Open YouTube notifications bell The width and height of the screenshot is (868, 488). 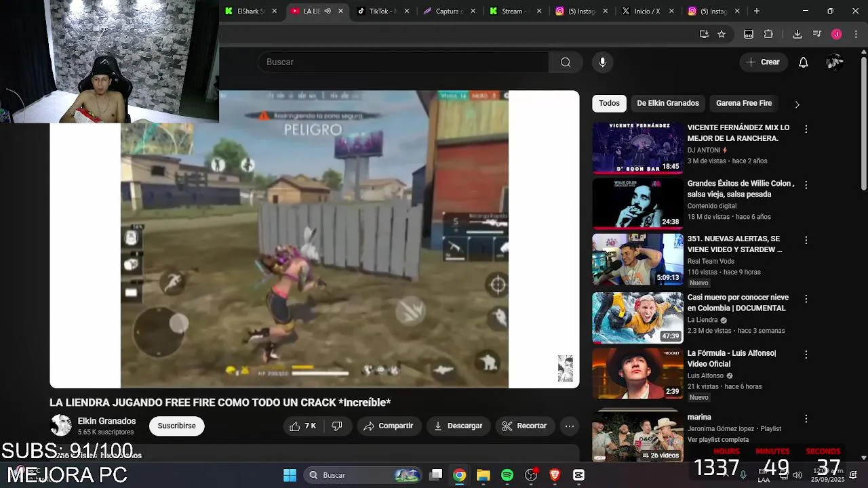pos(803,62)
